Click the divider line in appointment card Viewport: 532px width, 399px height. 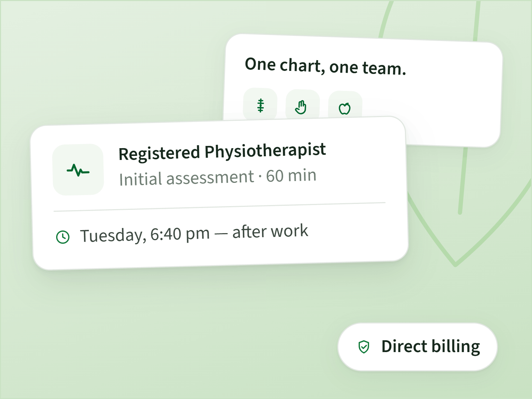click(219, 207)
